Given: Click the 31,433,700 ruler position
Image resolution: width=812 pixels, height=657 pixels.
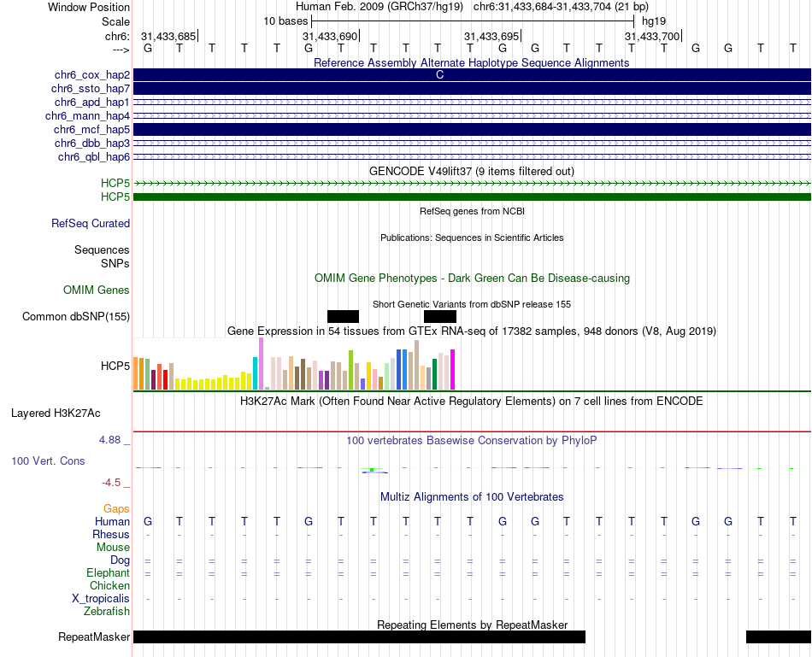Looking at the screenshot, I should coord(652,36).
